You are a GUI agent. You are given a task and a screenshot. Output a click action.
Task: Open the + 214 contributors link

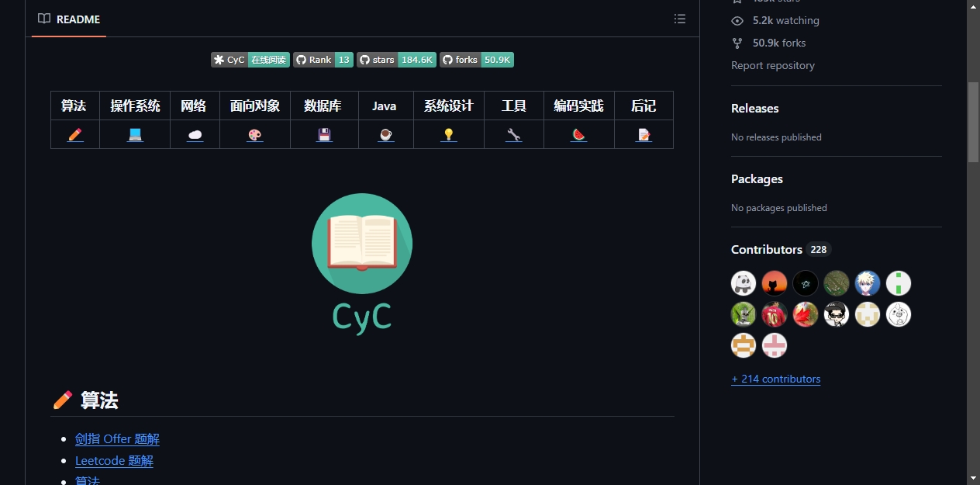click(x=775, y=379)
